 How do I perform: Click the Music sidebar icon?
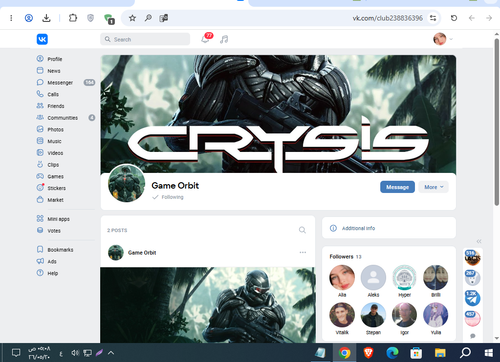(x=40, y=141)
